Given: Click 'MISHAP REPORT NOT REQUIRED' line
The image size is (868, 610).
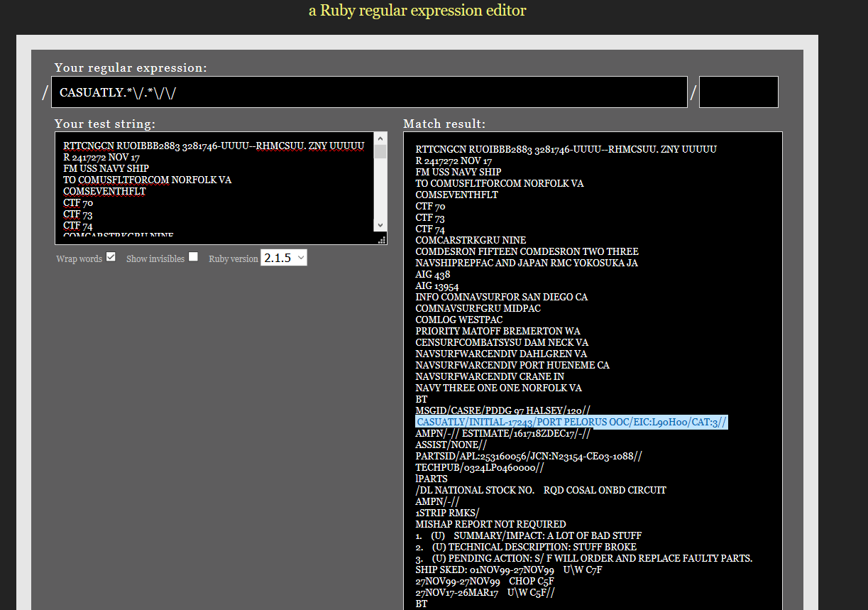Looking at the screenshot, I should (x=490, y=524).
